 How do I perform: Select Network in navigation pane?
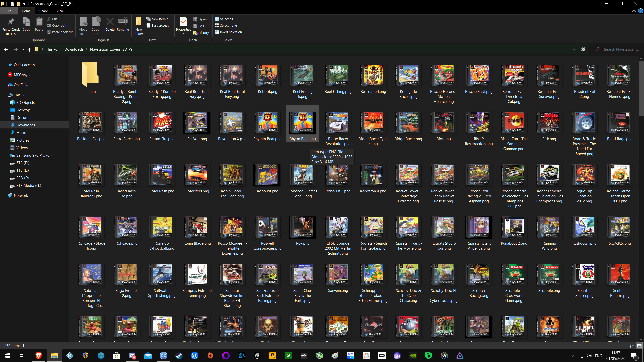pos(21,196)
